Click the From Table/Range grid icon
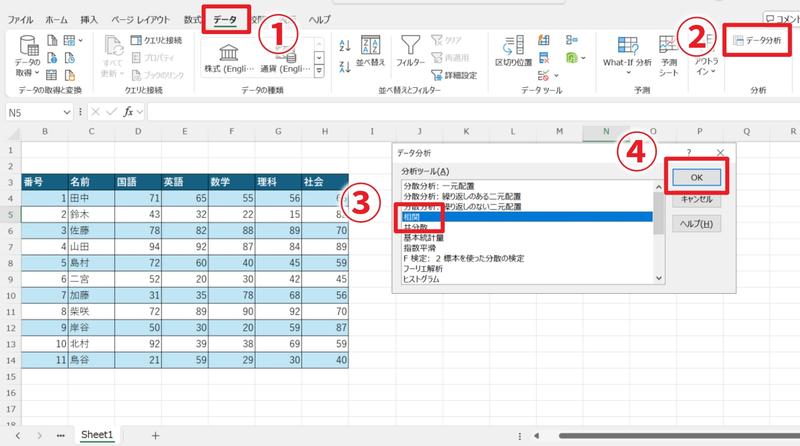The height and width of the screenshot is (446, 800). click(52, 75)
